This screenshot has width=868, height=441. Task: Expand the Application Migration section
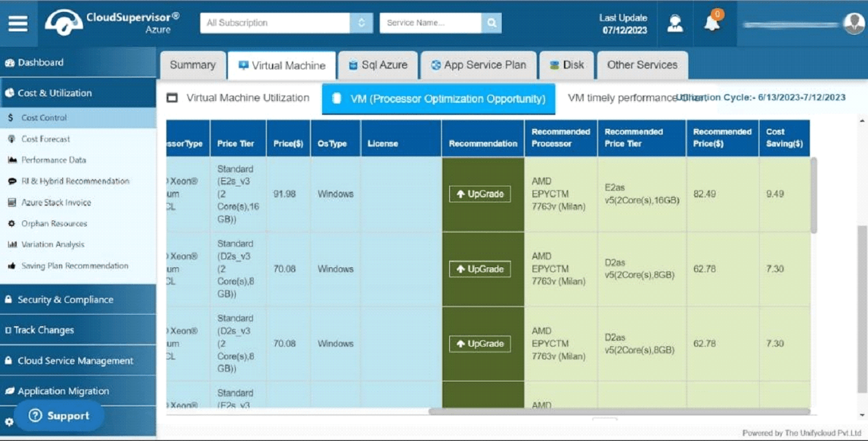[78, 391]
